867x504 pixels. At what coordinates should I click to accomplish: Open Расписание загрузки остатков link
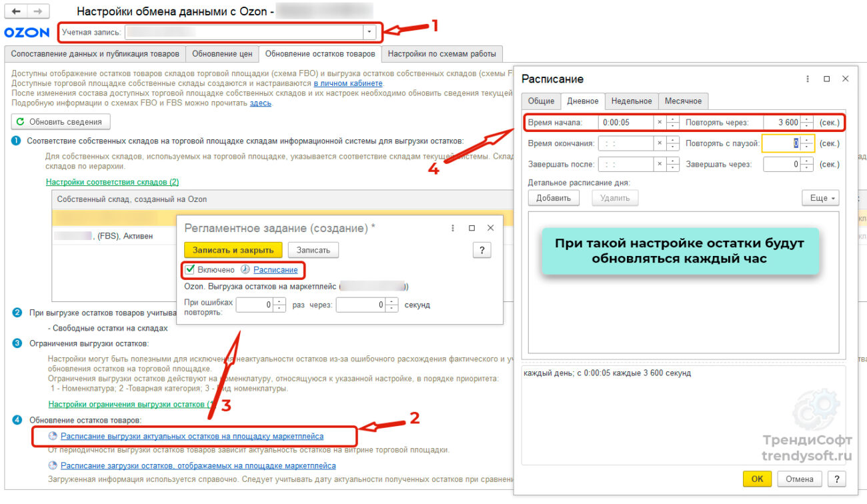pyautogui.click(x=198, y=465)
